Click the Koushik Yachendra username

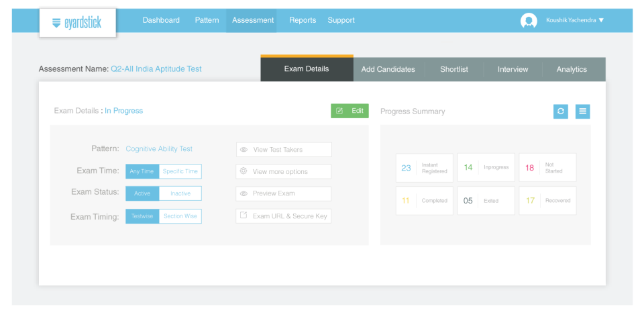point(571,20)
